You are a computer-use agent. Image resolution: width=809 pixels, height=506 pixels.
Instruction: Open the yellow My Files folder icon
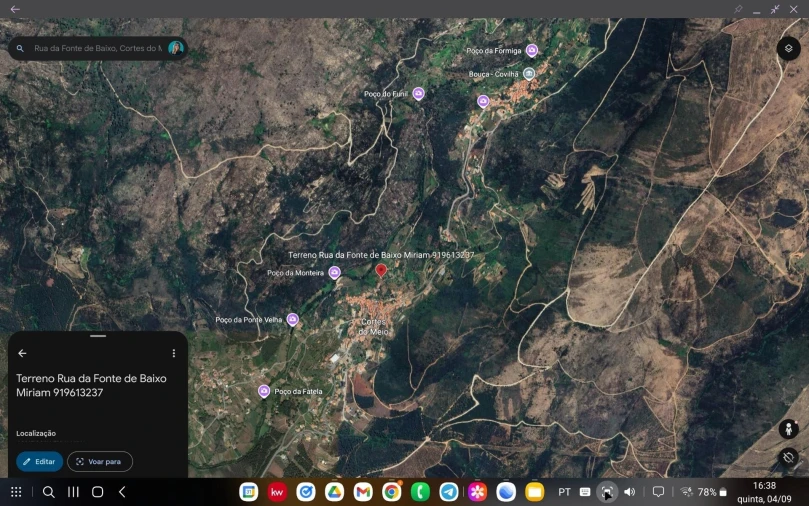coord(535,492)
